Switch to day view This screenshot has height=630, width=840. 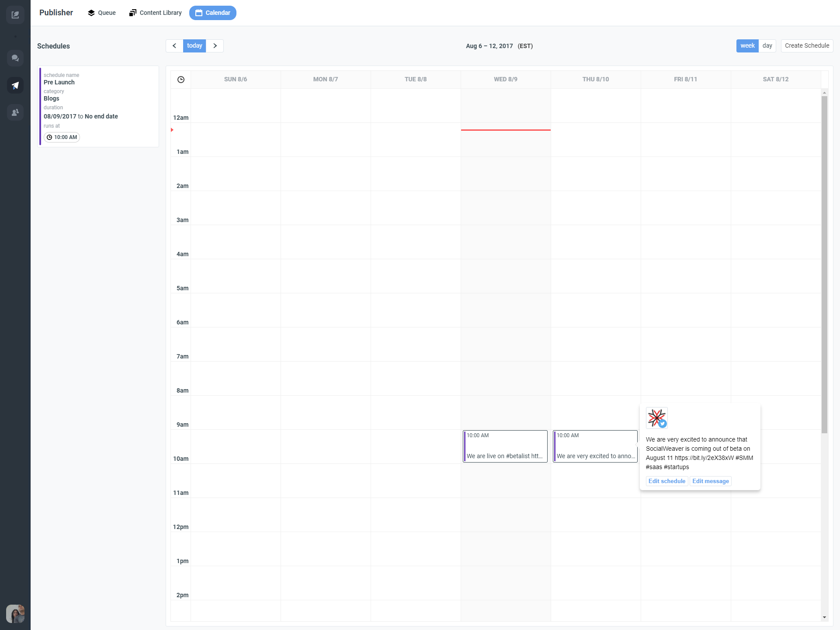pyautogui.click(x=767, y=46)
